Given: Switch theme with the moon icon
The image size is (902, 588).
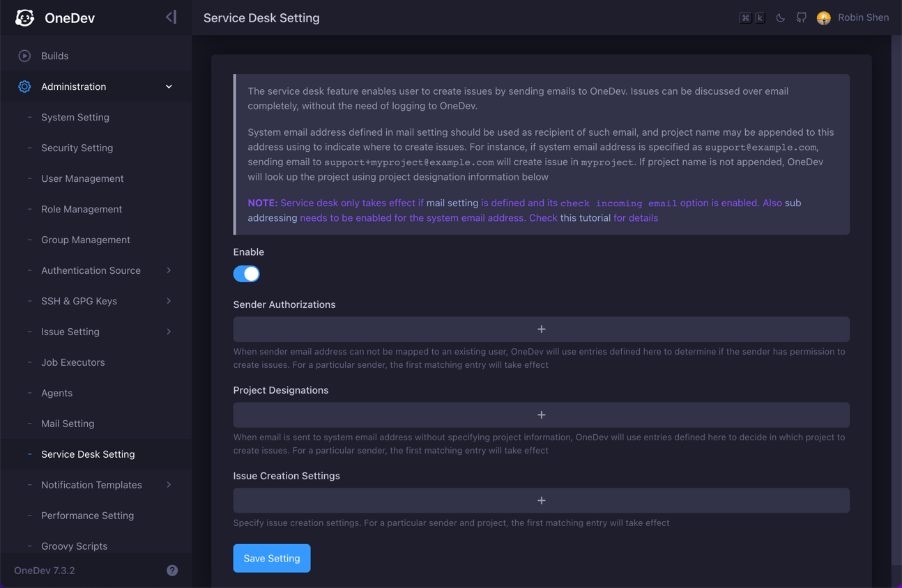Looking at the screenshot, I should point(781,18).
